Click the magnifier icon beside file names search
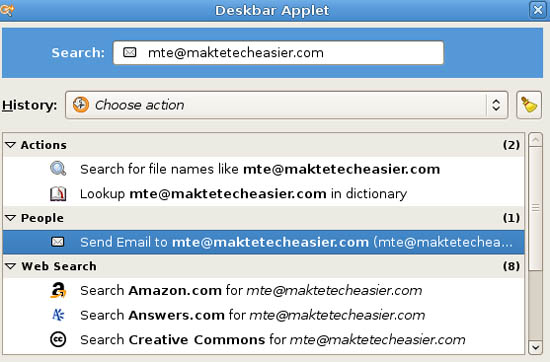Image resolution: width=550 pixels, height=362 pixels. [58, 169]
